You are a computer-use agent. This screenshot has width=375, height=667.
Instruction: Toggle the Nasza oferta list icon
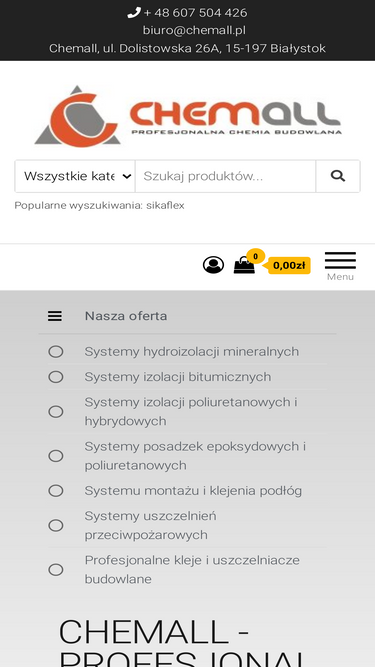(x=55, y=316)
